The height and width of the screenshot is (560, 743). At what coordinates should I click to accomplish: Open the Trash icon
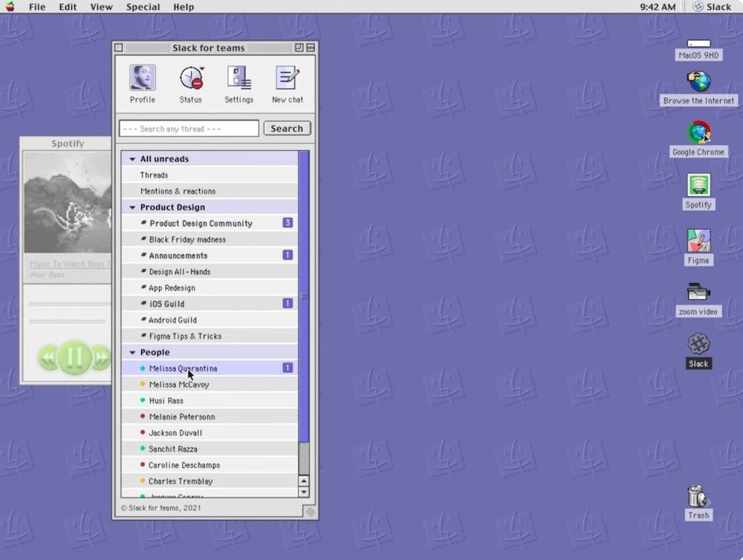(698, 496)
